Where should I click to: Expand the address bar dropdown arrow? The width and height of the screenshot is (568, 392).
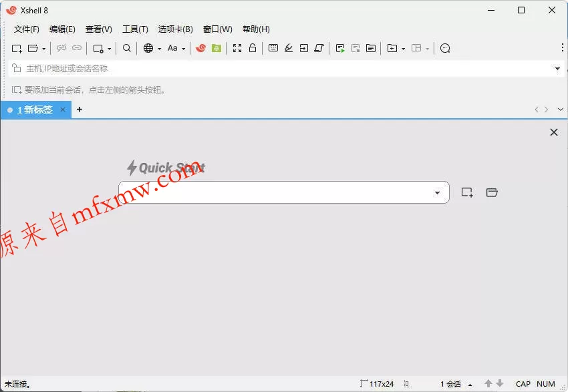pyautogui.click(x=557, y=68)
